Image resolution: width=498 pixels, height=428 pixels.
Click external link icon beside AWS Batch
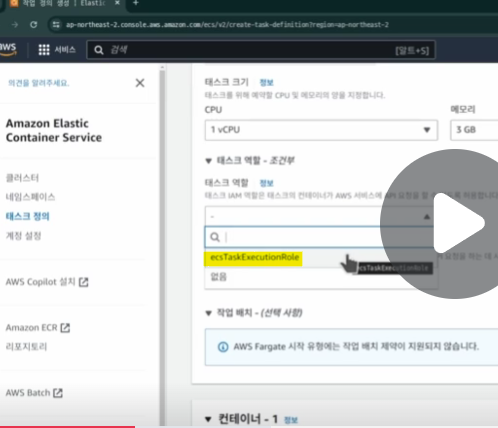(x=58, y=393)
